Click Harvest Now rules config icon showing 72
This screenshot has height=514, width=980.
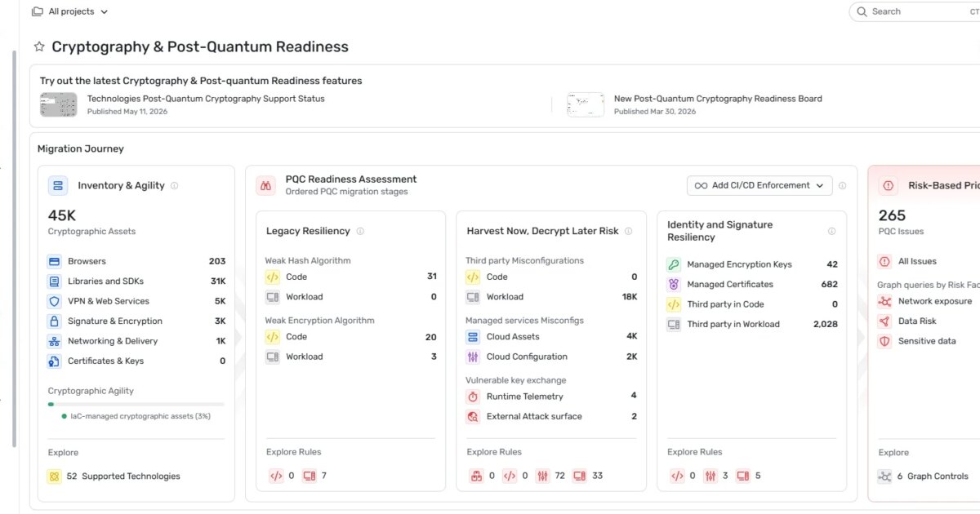pyautogui.click(x=543, y=476)
